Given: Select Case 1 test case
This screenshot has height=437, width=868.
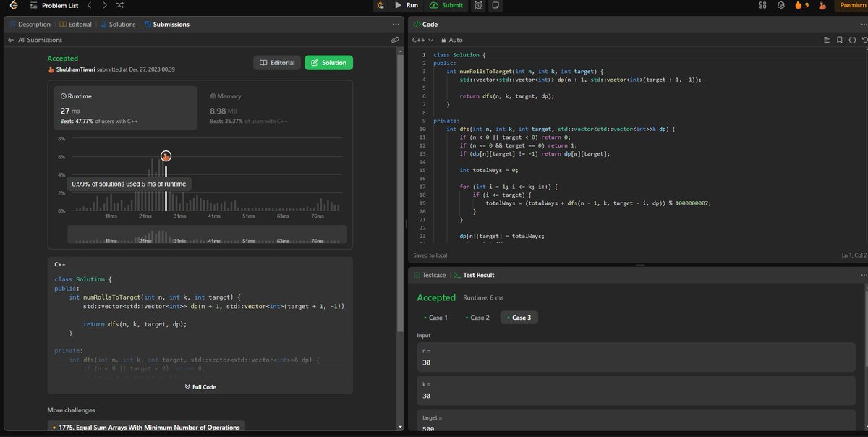Looking at the screenshot, I should (x=435, y=318).
